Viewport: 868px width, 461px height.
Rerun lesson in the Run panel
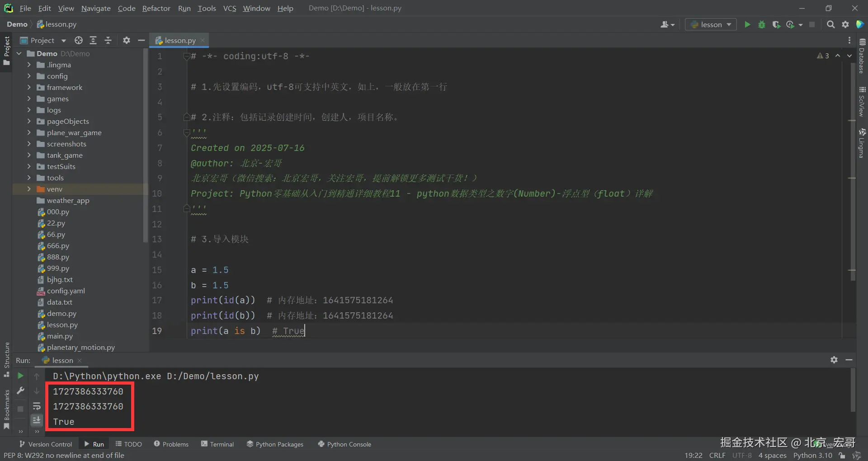(20, 376)
